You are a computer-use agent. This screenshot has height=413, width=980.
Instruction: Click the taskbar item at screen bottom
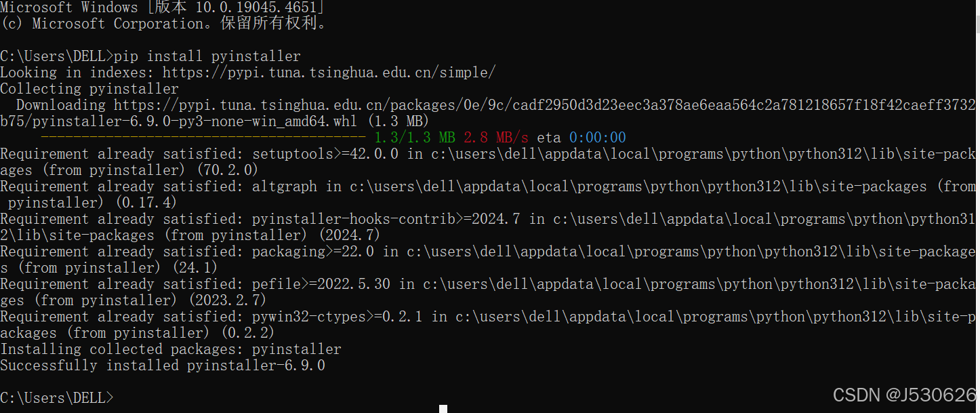(444, 408)
